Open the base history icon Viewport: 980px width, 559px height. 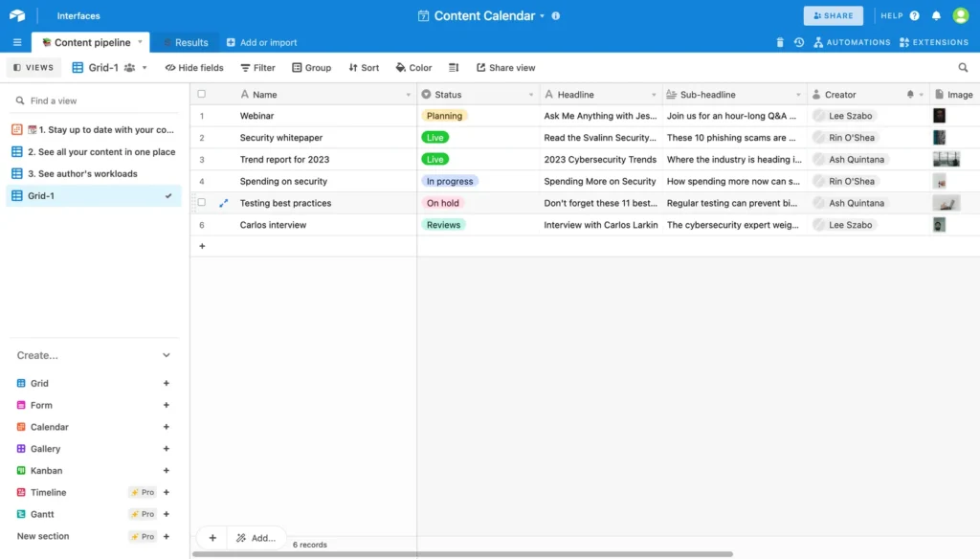click(799, 42)
